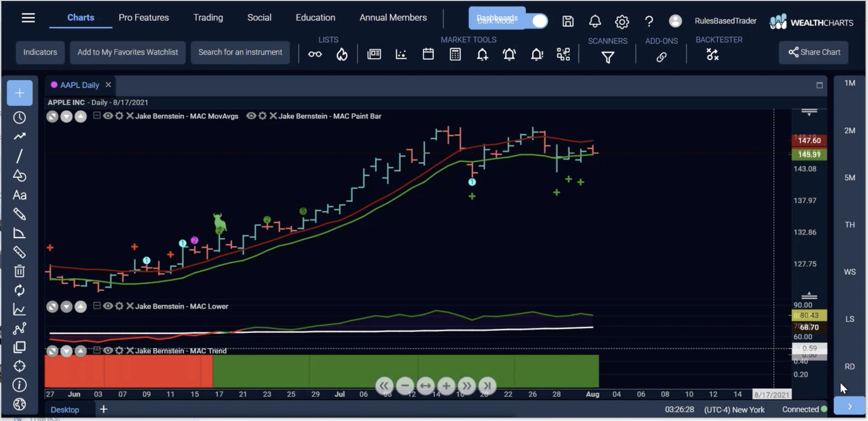Maximize the chart pane square icon
868x421 pixels.
point(820,86)
